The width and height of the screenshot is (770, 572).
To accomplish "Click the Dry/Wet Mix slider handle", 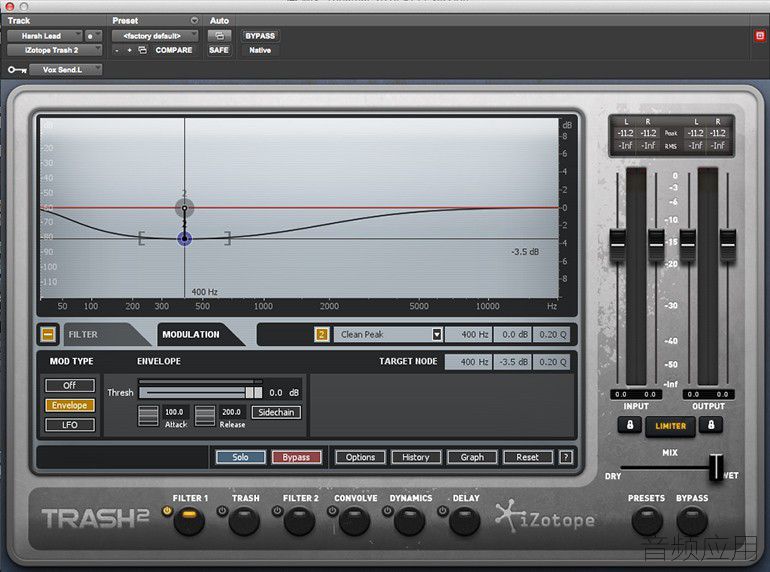I will click(716, 467).
